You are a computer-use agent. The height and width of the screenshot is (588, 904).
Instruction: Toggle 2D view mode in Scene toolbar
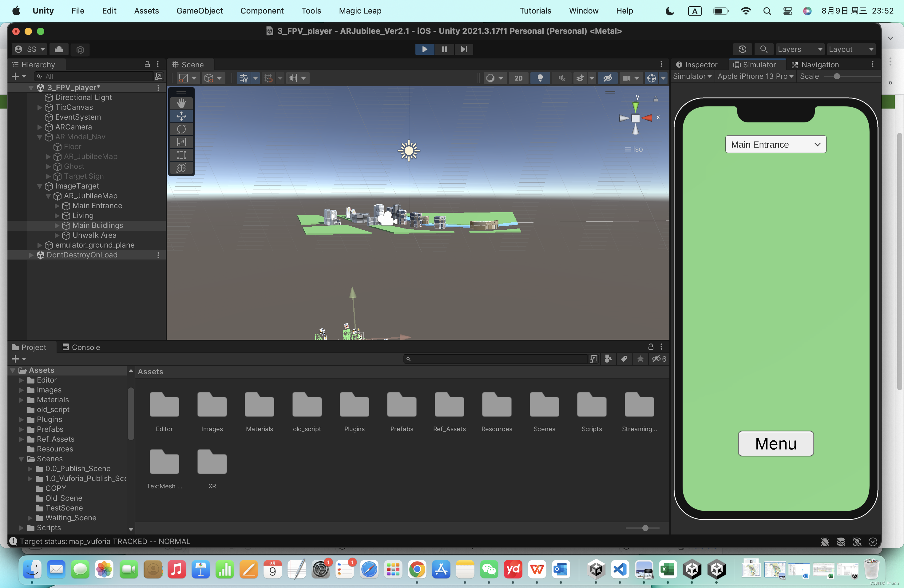pyautogui.click(x=518, y=78)
